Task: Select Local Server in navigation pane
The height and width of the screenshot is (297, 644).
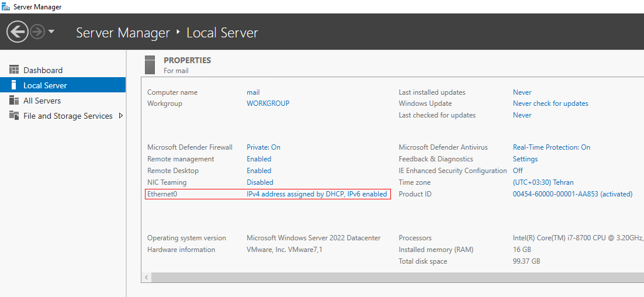Action: click(x=63, y=85)
